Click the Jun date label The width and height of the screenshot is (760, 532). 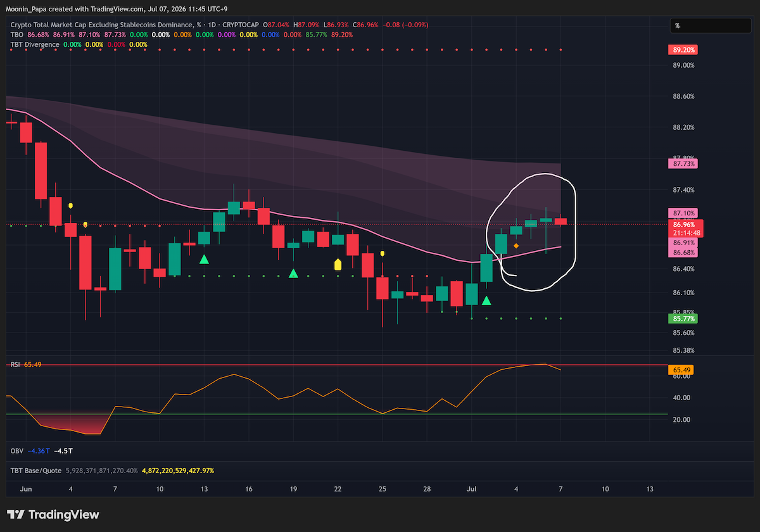(x=26, y=490)
